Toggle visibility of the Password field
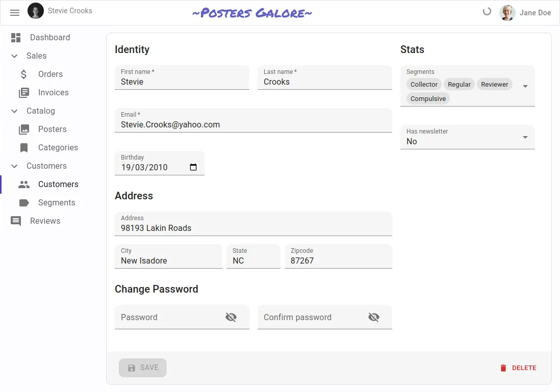 point(231,317)
